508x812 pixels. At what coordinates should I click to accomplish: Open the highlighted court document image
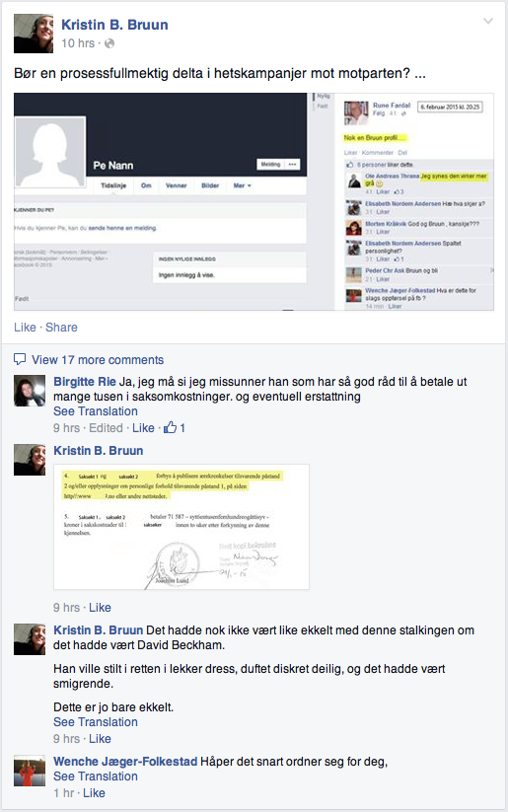coord(181,527)
